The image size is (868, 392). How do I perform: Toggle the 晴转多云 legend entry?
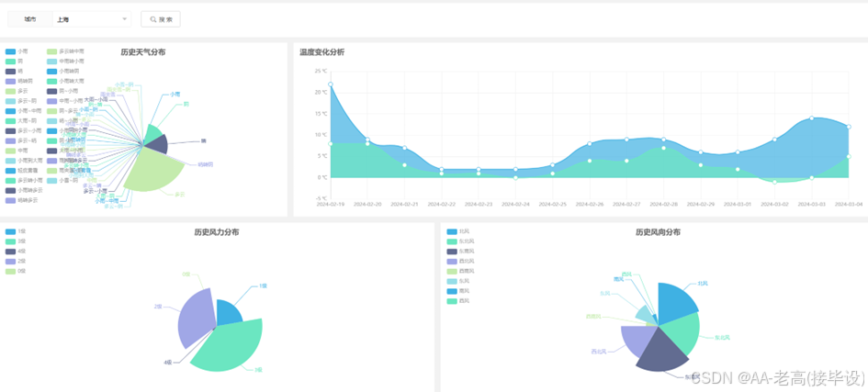(x=22, y=200)
